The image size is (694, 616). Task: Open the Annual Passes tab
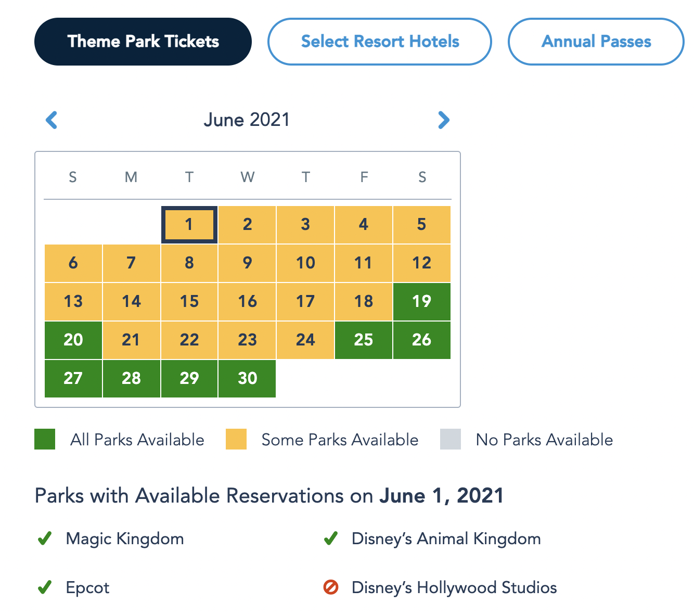point(596,42)
